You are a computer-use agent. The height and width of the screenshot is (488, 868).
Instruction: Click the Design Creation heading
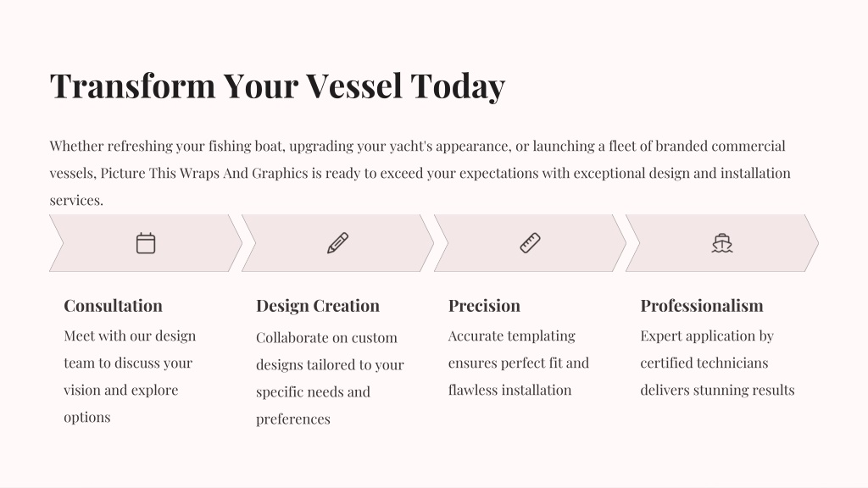(x=318, y=306)
